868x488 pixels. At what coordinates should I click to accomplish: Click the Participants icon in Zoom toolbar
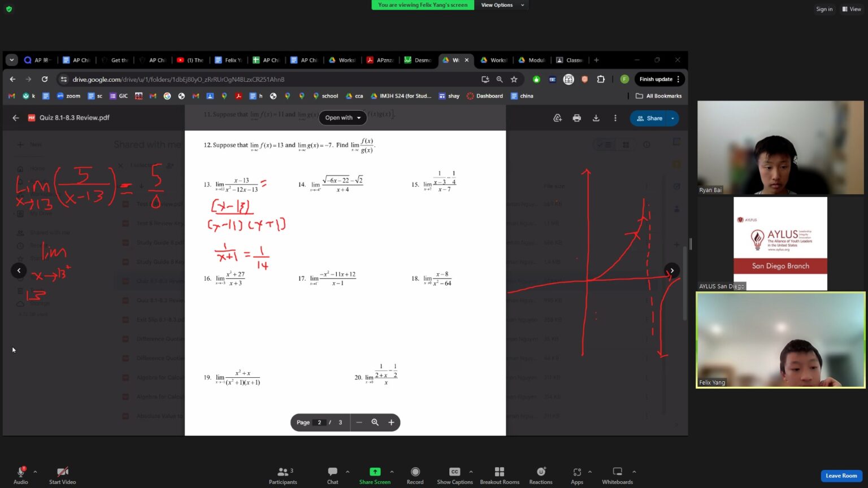coord(283,472)
